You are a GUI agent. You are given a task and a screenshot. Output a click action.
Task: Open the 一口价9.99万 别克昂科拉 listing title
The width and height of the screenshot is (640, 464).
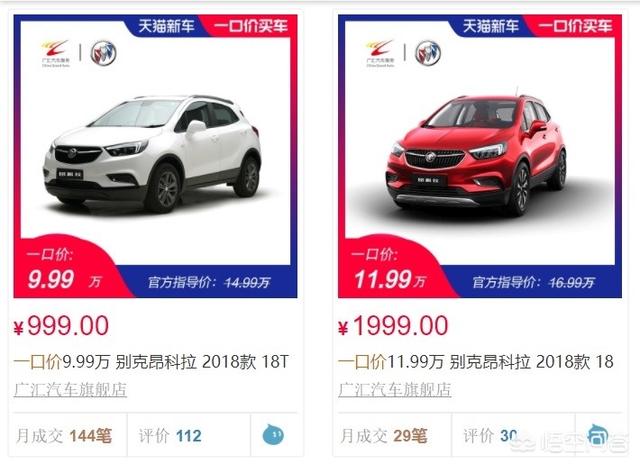pyautogui.click(x=151, y=362)
